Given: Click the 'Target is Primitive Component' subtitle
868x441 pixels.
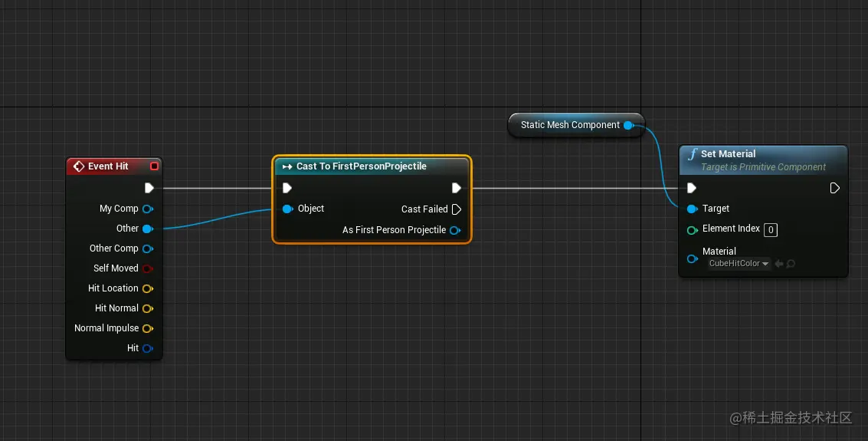Looking at the screenshot, I should click(x=763, y=167).
